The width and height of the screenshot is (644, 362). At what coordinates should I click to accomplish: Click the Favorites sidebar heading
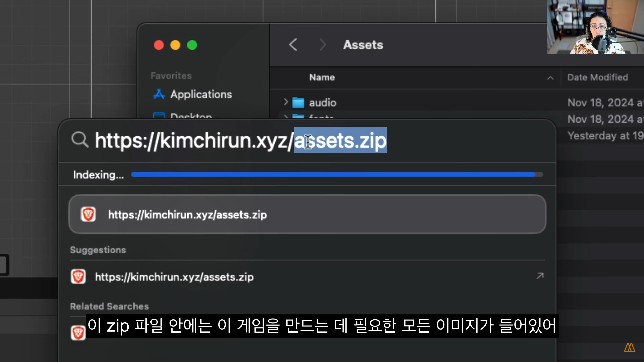(171, 76)
